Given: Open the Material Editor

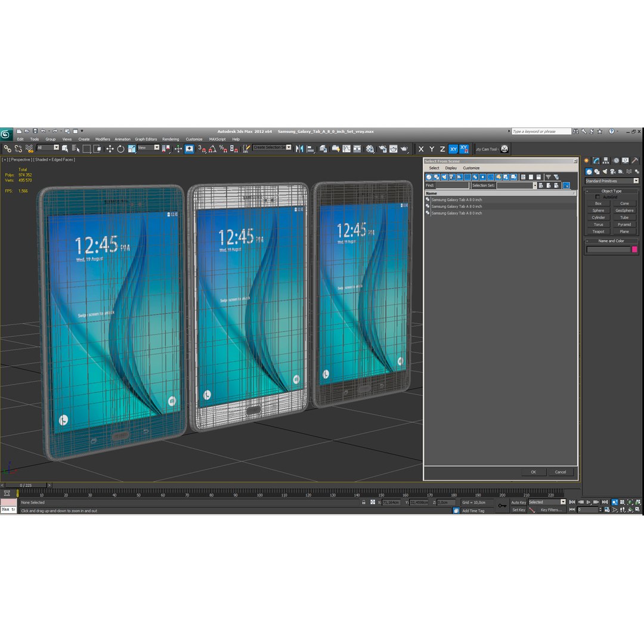Looking at the screenshot, I should coord(370,148).
